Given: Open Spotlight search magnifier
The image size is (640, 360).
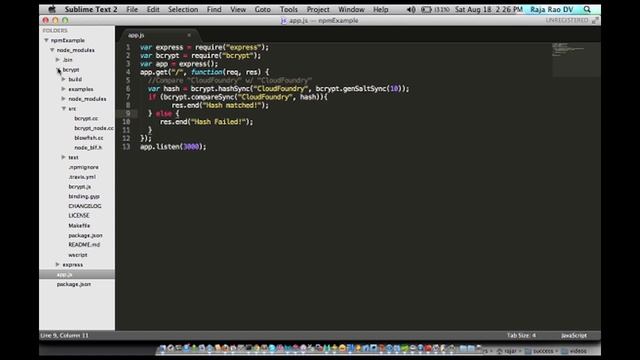Looking at the screenshot, I should coord(587,9).
